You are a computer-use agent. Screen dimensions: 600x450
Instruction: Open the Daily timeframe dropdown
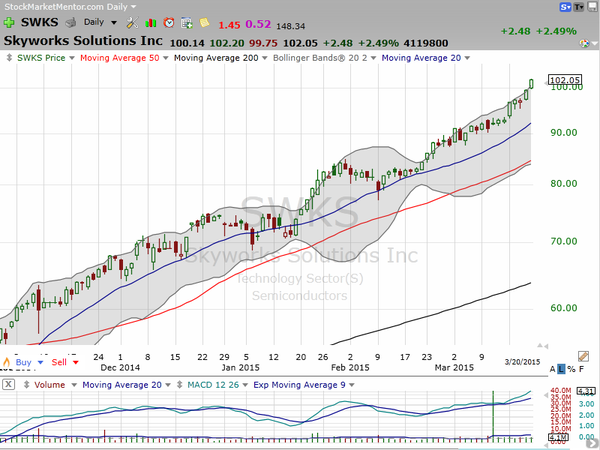point(114,23)
